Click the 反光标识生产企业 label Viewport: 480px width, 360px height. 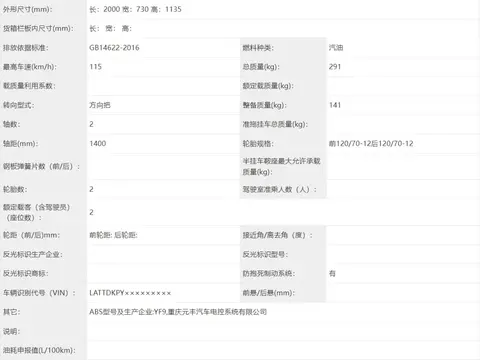click(x=33, y=255)
